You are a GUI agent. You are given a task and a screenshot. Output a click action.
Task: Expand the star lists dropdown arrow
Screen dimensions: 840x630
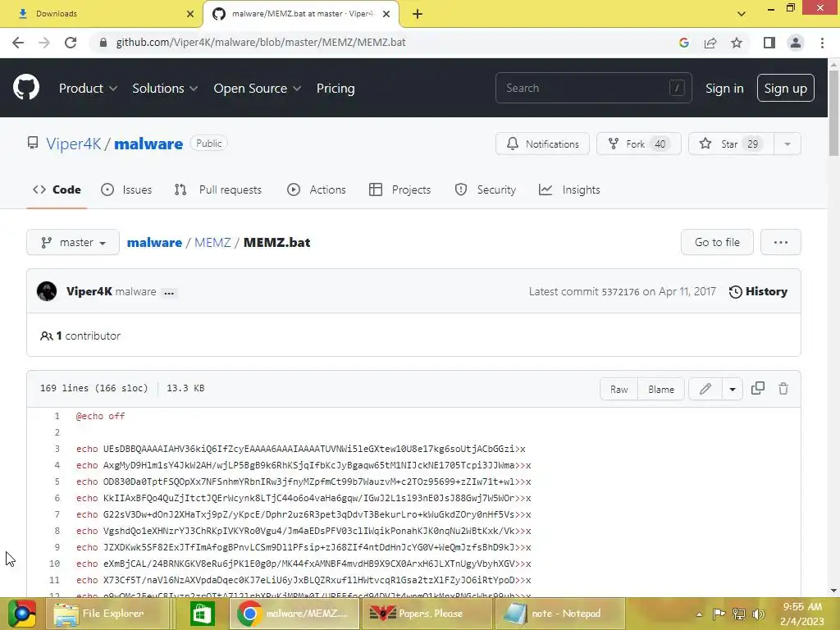point(787,144)
